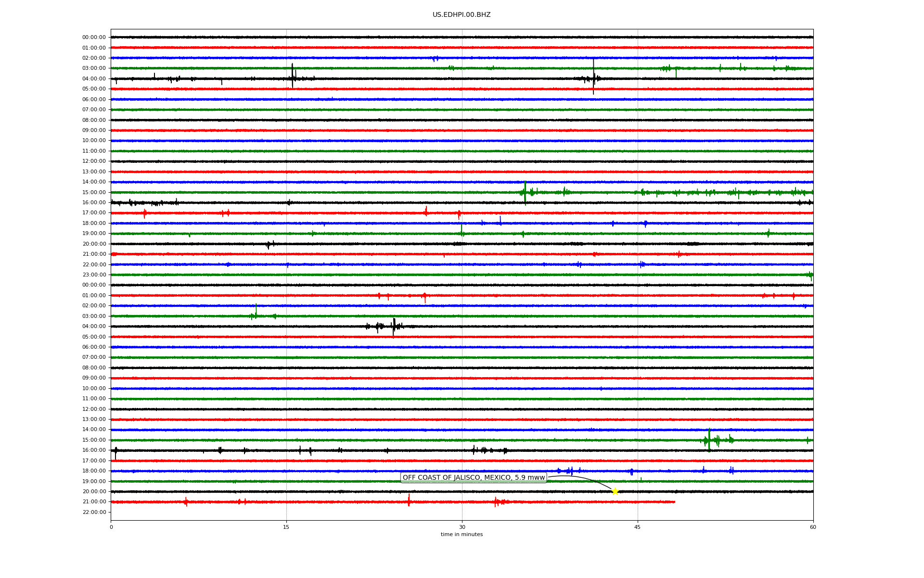Click the topmost 00:00:00 trace label
The width and height of the screenshot is (924, 578).
point(94,38)
